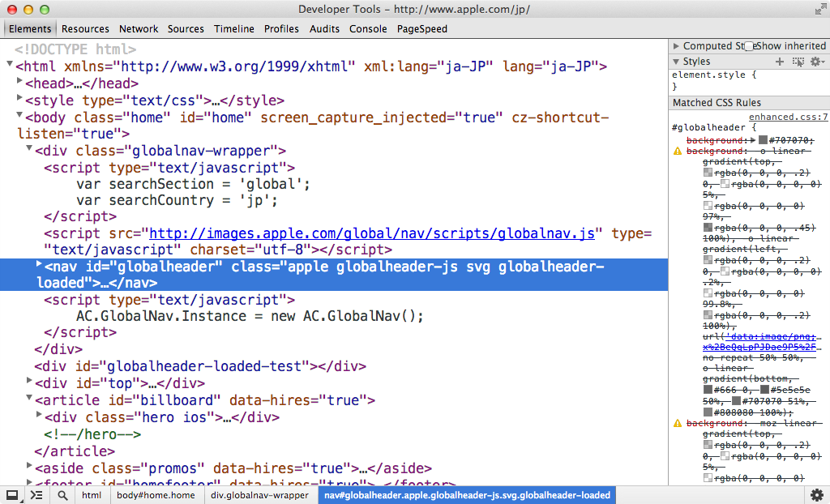Open the Resources tab

[85, 28]
